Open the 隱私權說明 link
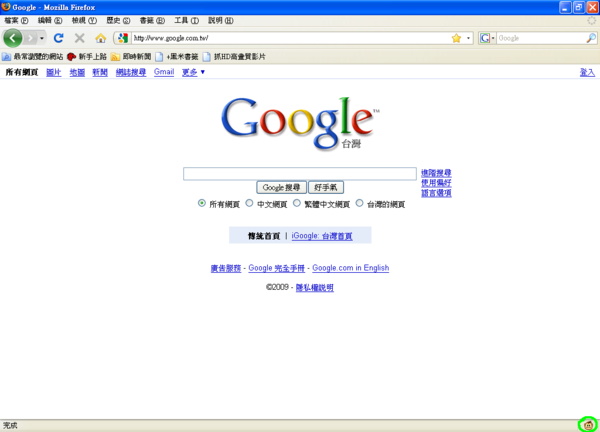Image resolution: width=600 pixels, height=432 pixels. click(315, 288)
